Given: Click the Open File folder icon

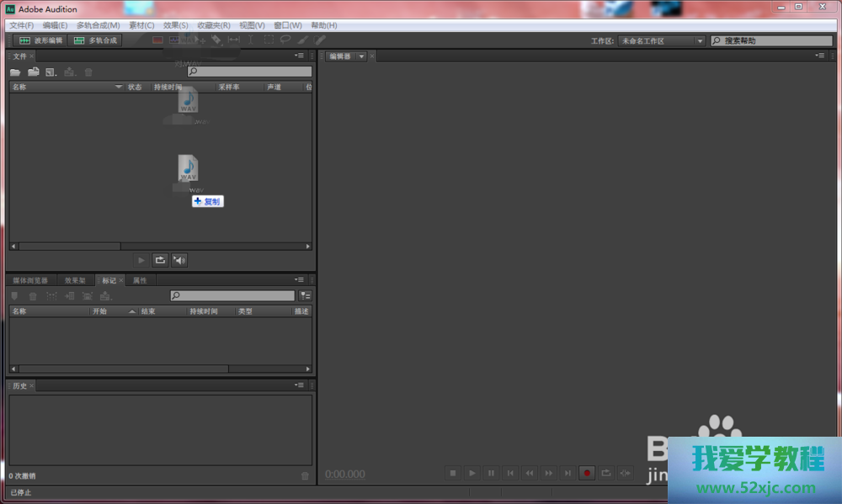Looking at the screenshot, I should click(15, 72).
